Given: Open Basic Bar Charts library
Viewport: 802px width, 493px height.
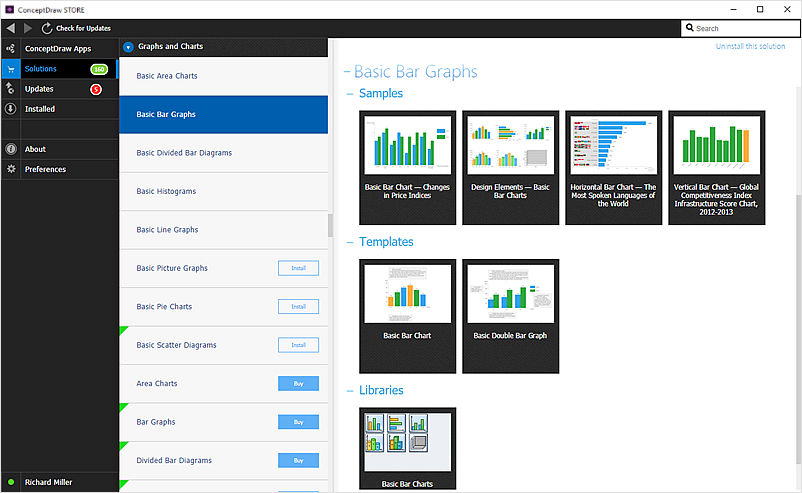Looking at the screenshot, I should tap(407, 449).
